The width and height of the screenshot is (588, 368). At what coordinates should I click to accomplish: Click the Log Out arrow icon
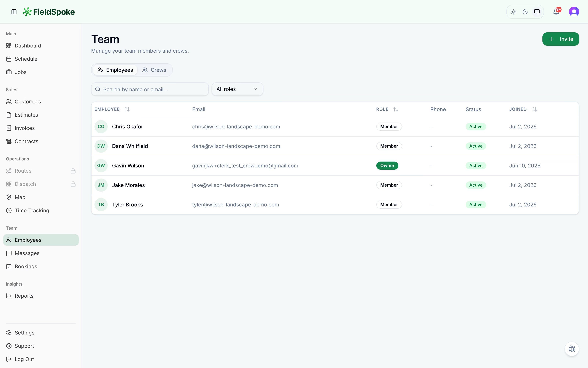pos(9,359)
